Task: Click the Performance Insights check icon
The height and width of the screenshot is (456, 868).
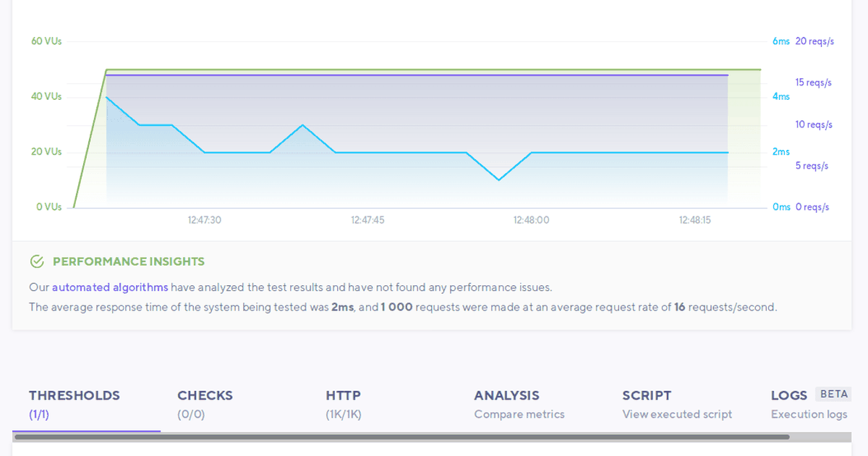Action: 37,261
